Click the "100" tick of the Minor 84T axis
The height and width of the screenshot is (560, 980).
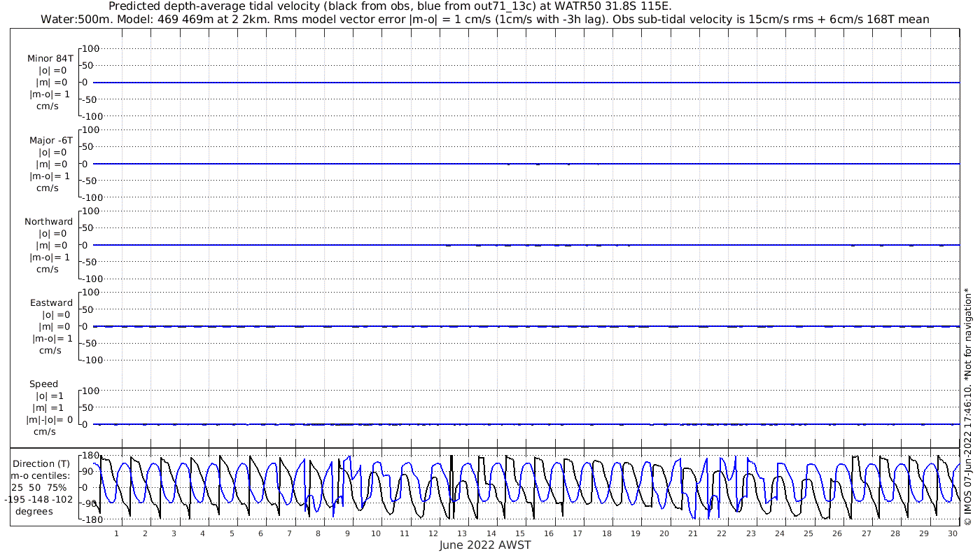click(x=92, y=48)
